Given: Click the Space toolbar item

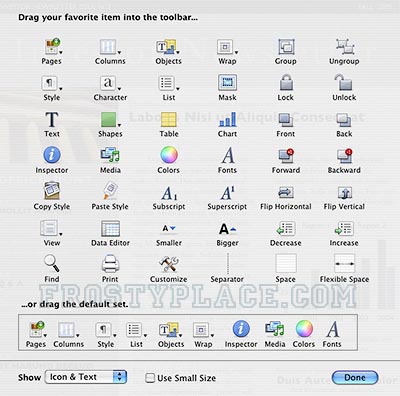Looking at the screenshot, I should pyautogui.click(x=286, y=263).
